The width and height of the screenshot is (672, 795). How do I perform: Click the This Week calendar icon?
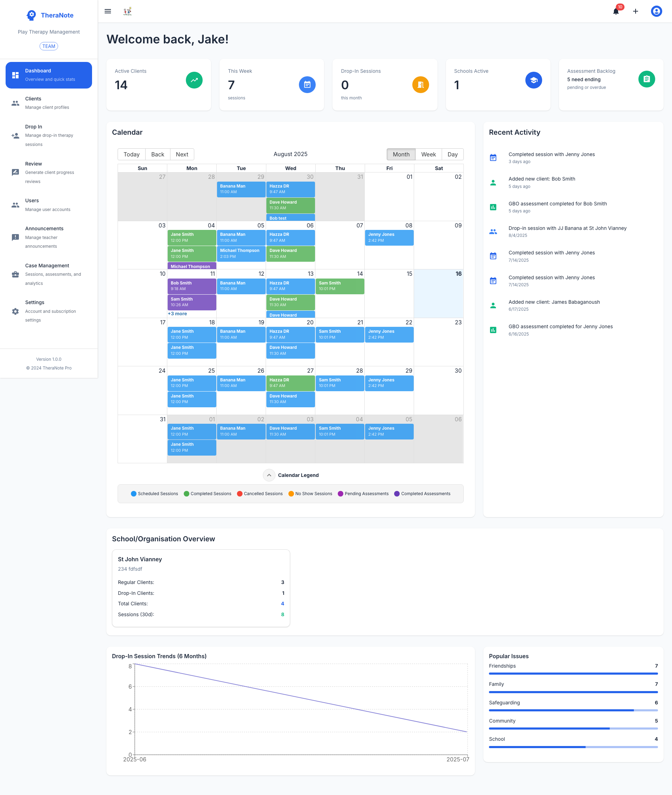pyautogui.click(x=307, y=85)
